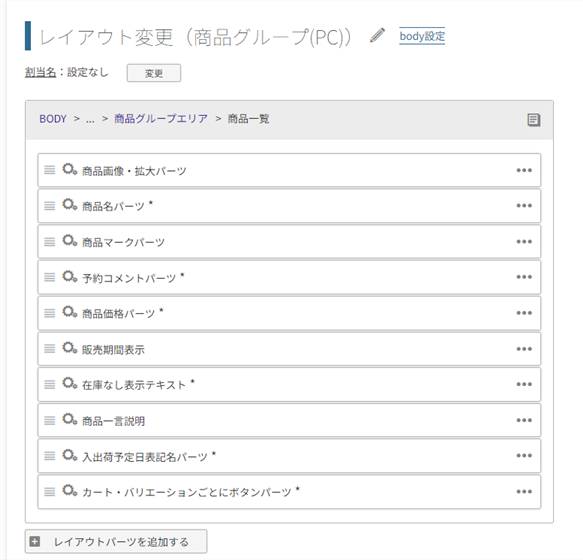
Task: Open three-dot menu for 在庫なし表示テキスト
Action: pos(524,384)
